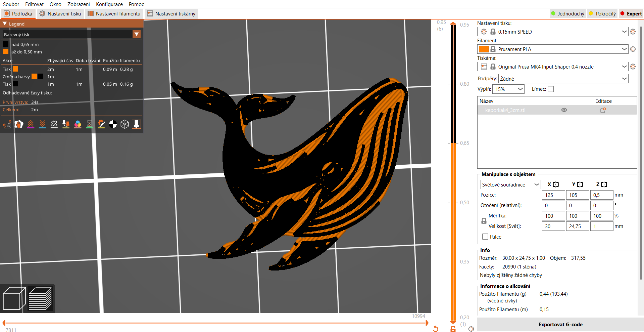The image size is (644, 332).
Task: Switch to layers preview view
Action: [40, 298]
